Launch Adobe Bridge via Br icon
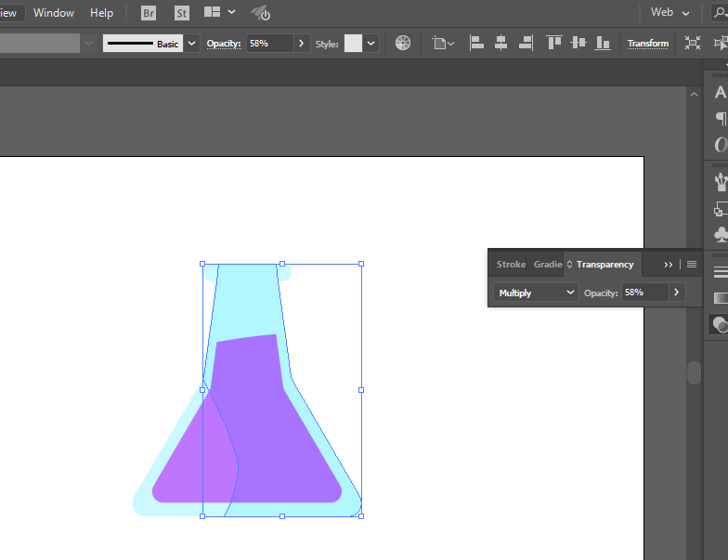 149,13
